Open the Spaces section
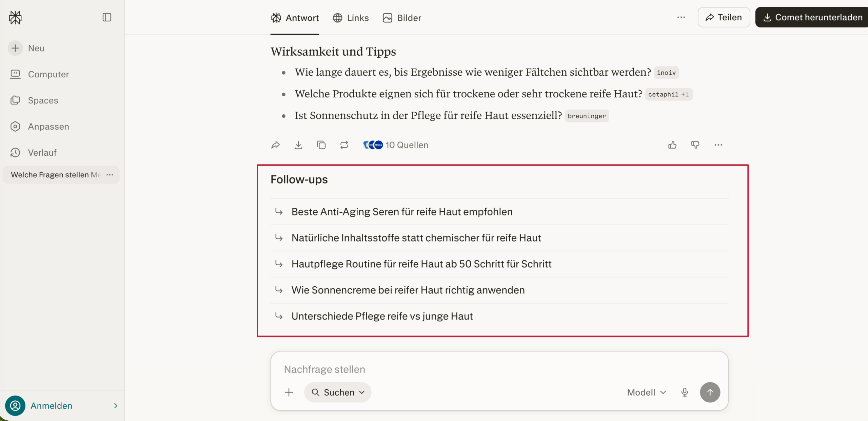This screenshot has width=868, height=421. 34,100
